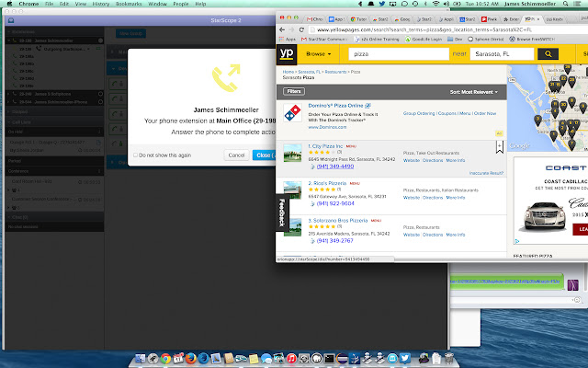Open iTunes from the Dock

[291, 359]
